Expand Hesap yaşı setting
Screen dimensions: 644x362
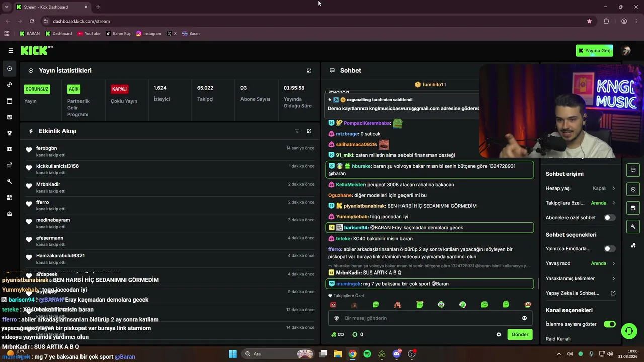(x=581, y=188)
